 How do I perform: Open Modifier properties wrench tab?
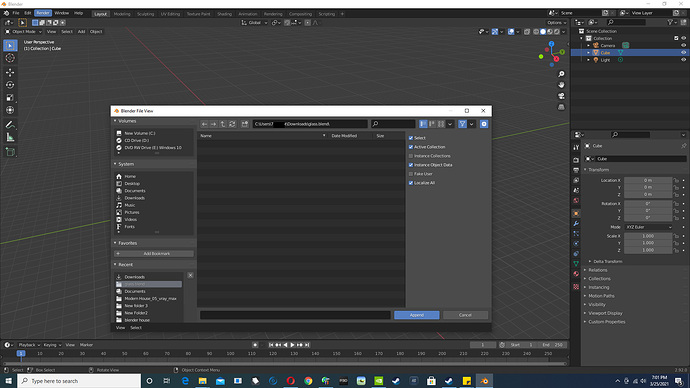(576, 223)
